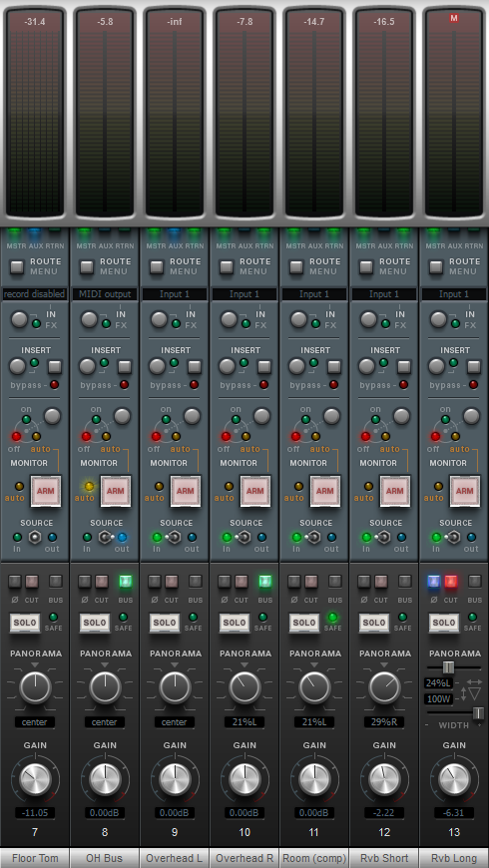Click the IN/FX knob button on Floor Tom

[x=19, y=319]
